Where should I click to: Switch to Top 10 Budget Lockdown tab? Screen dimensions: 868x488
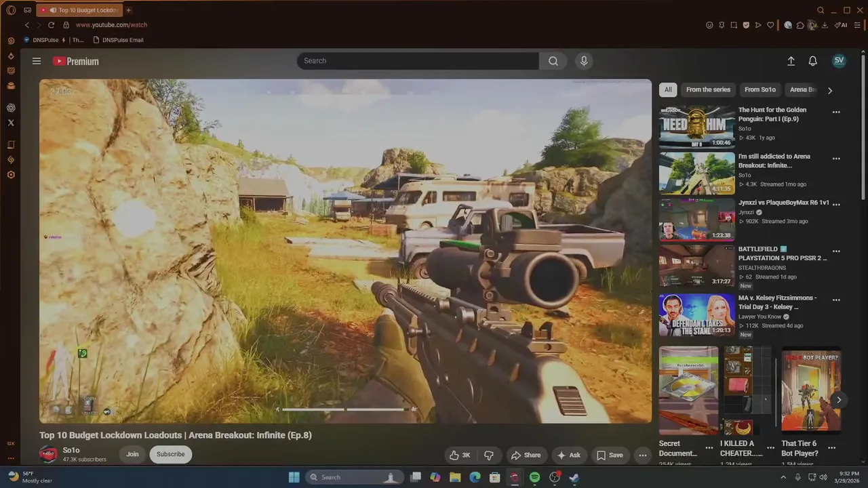78,10
